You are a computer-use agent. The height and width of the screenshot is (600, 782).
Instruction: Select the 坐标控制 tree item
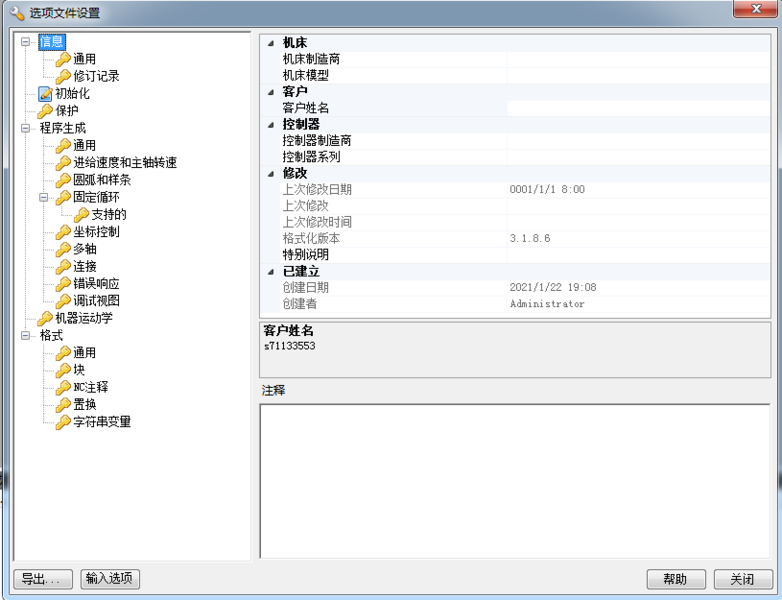coord(96,232)
